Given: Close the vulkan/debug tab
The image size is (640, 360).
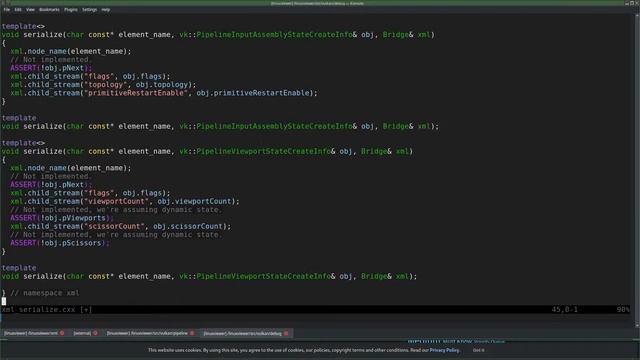Looking at the screenshot, I should 286,333.
